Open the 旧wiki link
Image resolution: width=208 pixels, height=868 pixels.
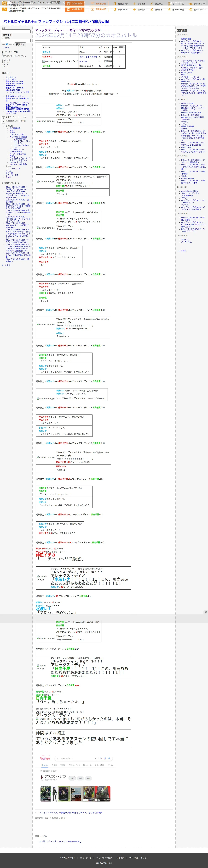click(8, 177)
